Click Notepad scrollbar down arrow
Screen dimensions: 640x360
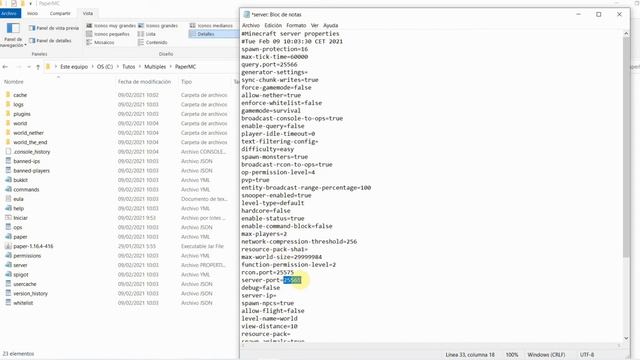[x=626, y=338]
